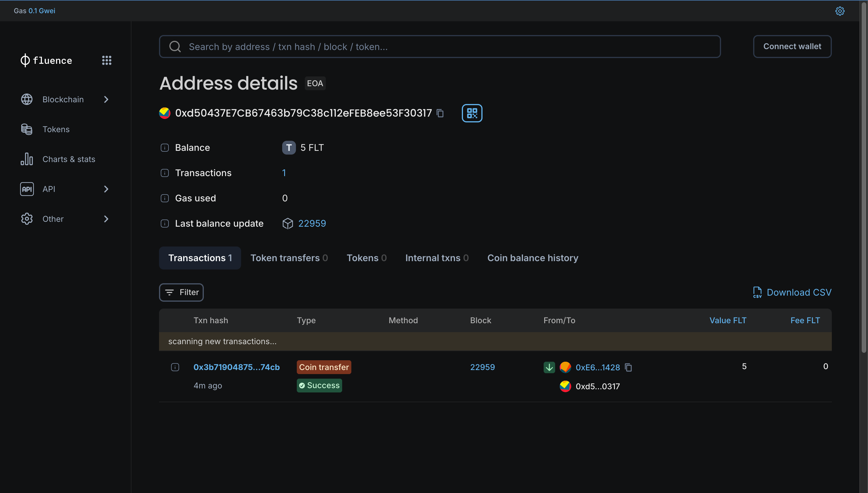Click the API sidebar icon
Image resolution: width=868 pixels, height=493 pixels.
click(27, 188)
